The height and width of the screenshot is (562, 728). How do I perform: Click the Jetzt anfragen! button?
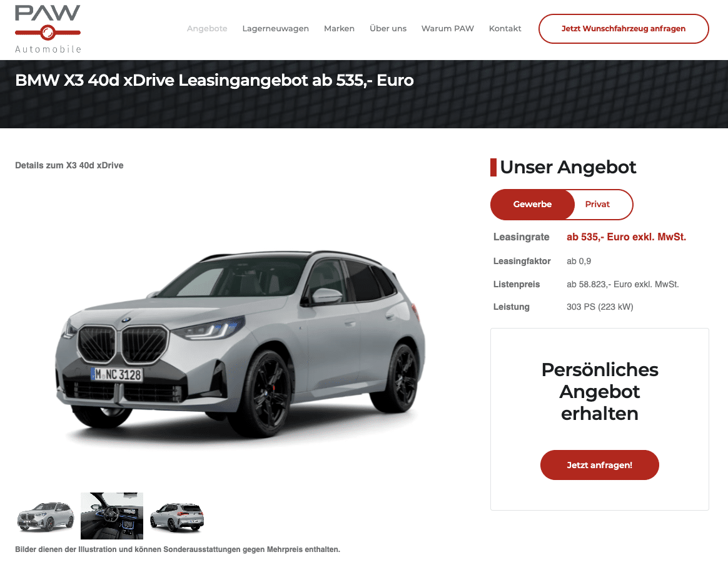click(x=599, y=465)
